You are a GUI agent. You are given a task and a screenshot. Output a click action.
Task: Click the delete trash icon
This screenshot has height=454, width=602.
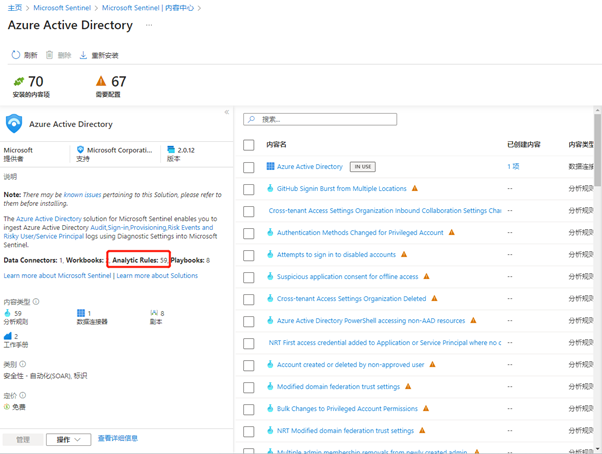(49, 55)
